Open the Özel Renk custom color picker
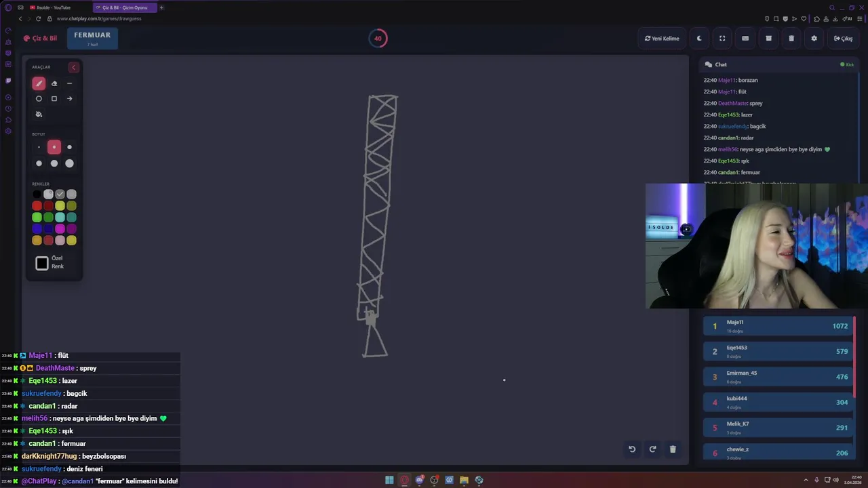This screenshot has height=488, width=868. coord(42,264)
